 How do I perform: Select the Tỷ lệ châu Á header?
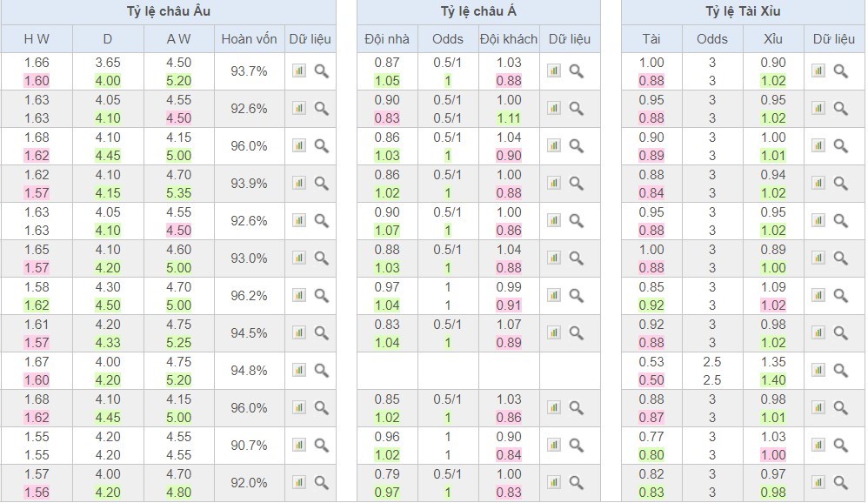coord(478,11)
